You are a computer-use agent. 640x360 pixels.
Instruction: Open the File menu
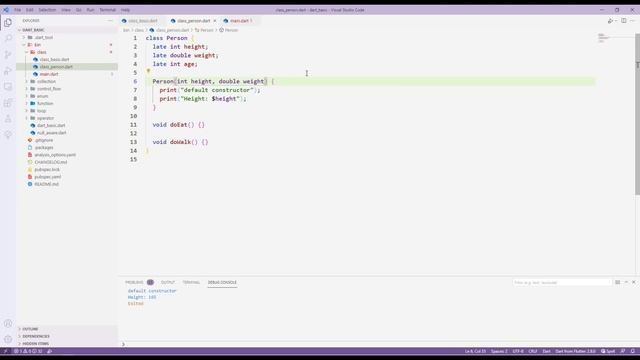(x=18, y=10)
